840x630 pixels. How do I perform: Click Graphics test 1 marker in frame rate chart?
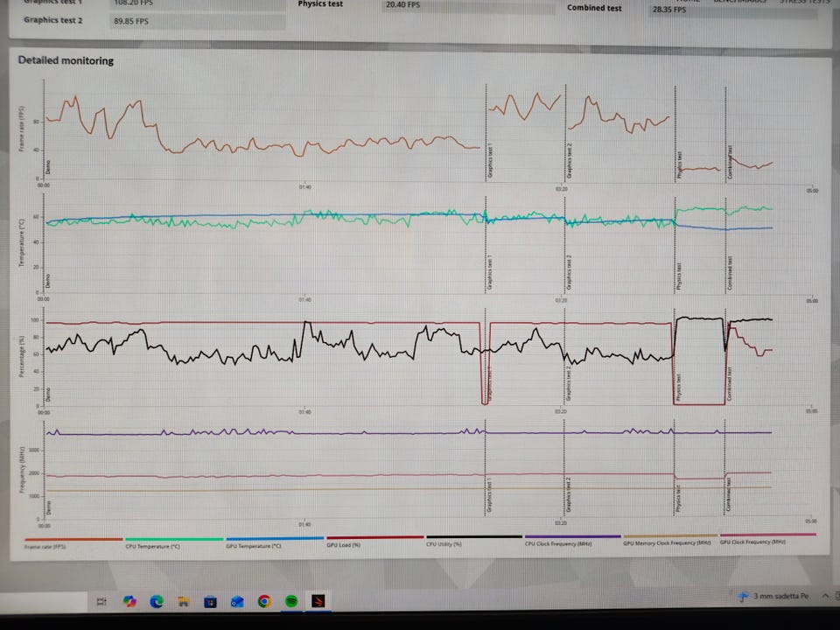click(490, 160)
